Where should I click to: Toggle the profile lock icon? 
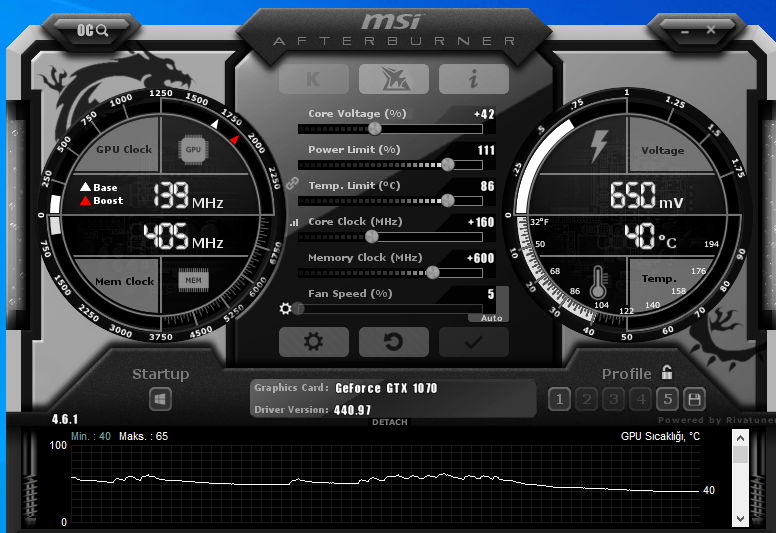pos(667,372)
